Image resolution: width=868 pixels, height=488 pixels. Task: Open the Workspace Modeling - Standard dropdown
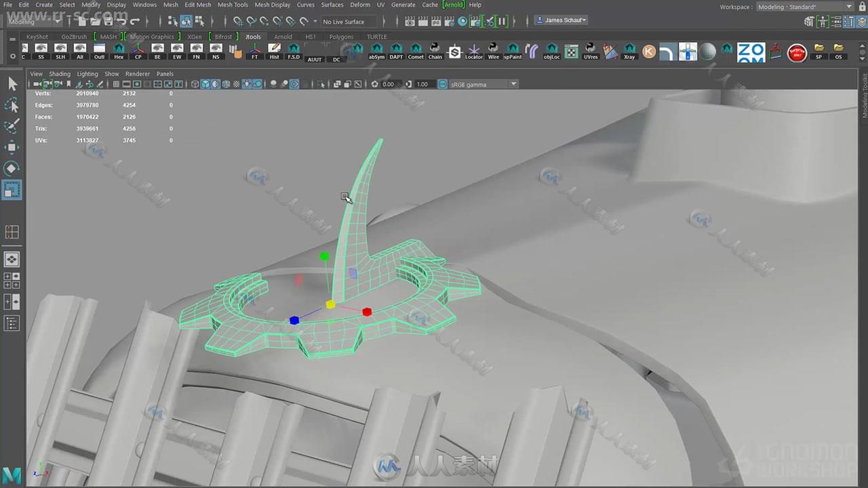click(x=805, y=6)
